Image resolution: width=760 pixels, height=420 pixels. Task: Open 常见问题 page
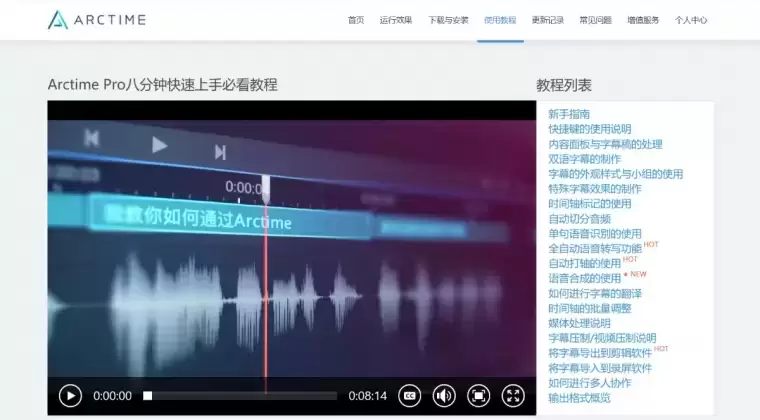click(x=595, y=20)
